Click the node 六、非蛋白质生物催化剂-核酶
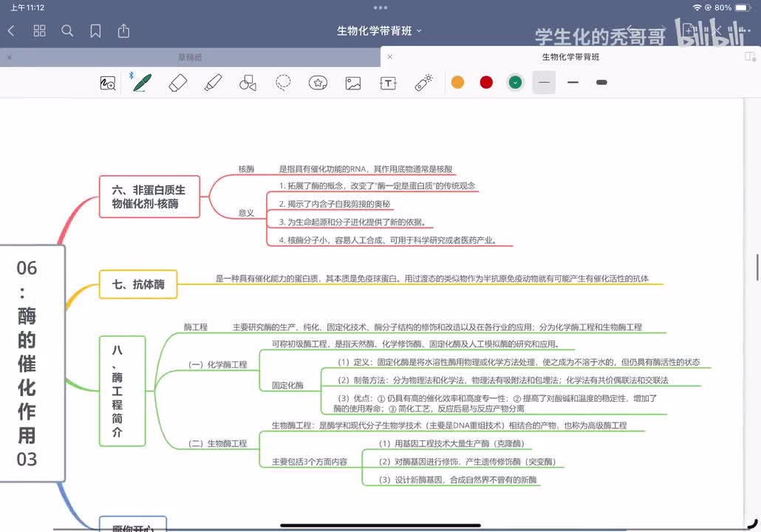The width and height of the screenshot is (761, 532). point(149,197)
